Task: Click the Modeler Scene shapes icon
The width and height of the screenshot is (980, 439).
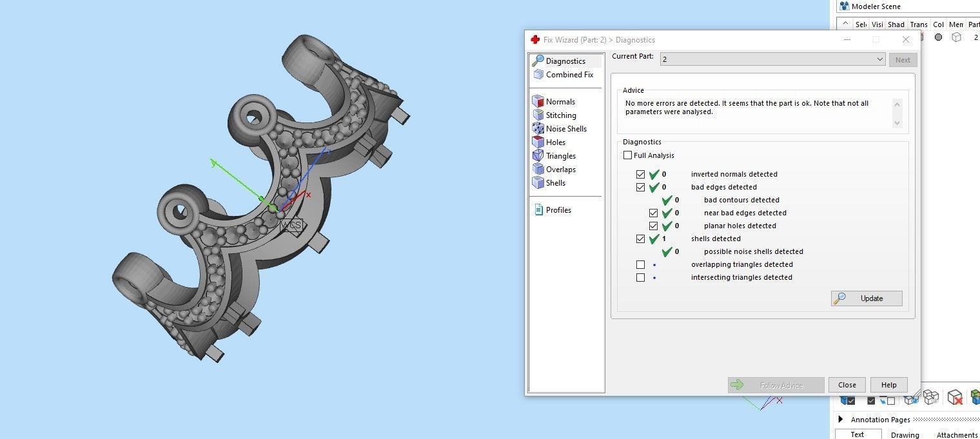Action: click(844, 6)
